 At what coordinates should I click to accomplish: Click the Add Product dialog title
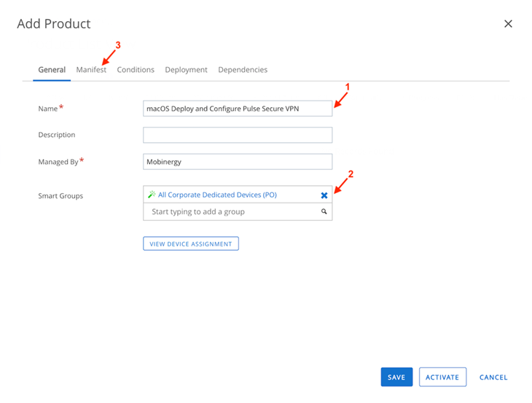(x=54, y=24)
